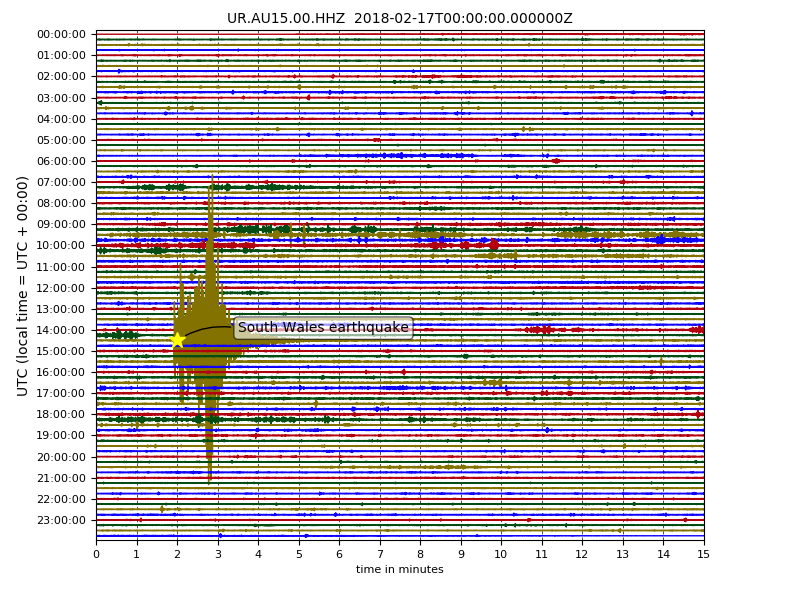Click the yellow star earthquake marker
The height and width of the screenshot is (600, 800).
177,340
